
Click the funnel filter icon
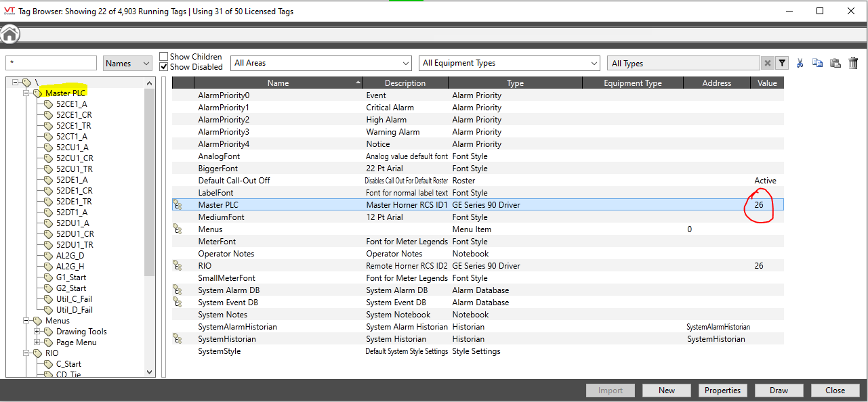[x=782, y=63]
